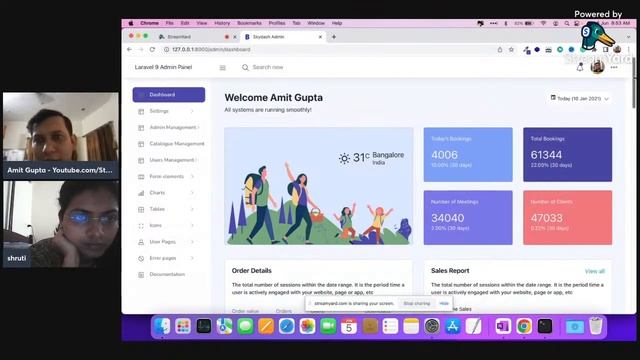Click the Laravel 9 Admin Panel brand
This screenshot has width=640, height=360.
pyautogui.click(x=163, y=67)
